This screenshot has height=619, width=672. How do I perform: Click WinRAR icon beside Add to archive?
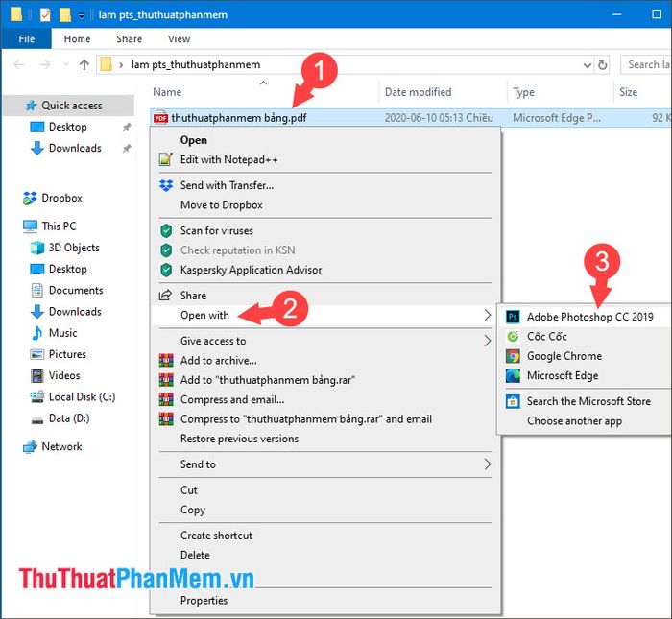166,360
